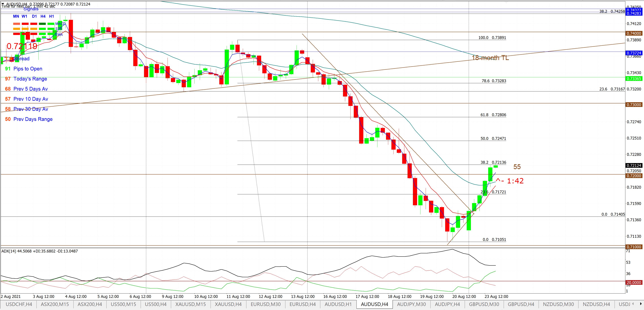Click the "2 Aug 2021" time axis label
644x310 pixels.
(10, 297)
